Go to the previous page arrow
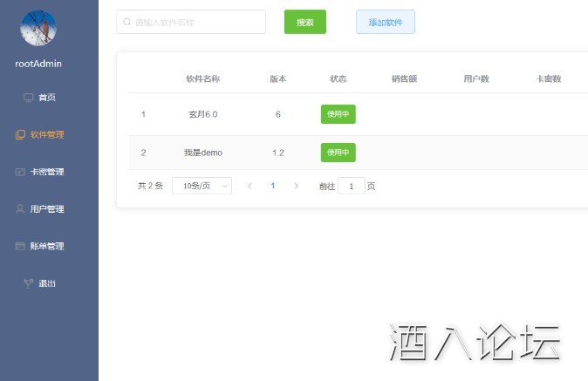Screen dimensions: 588x381 coord(250,186)
